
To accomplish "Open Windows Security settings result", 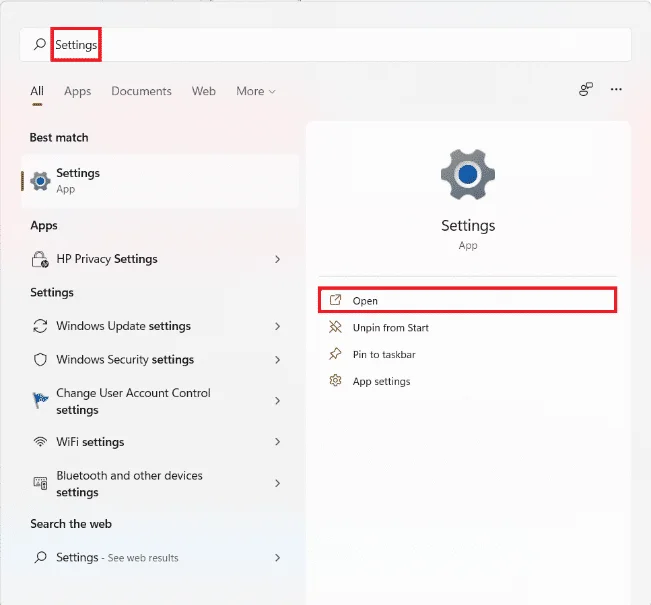I will tap(158, 360).
